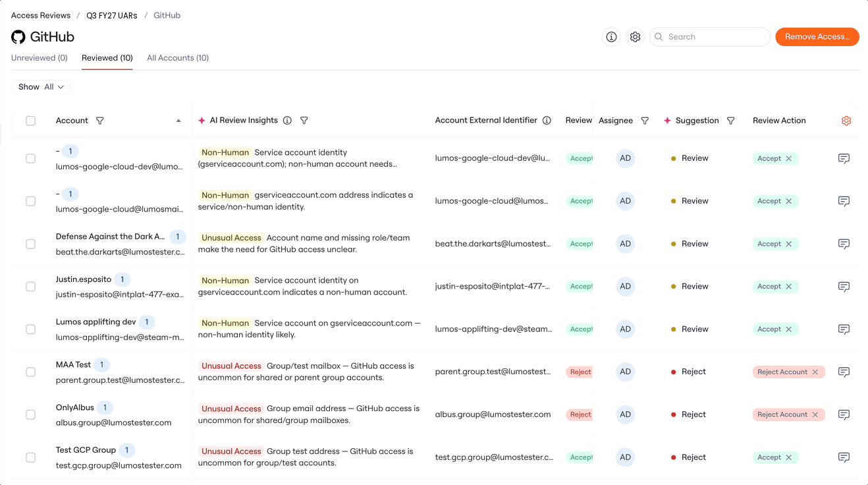Open comments for OnlyAlbus row
Image resolution: width=868 pixels, height=485 pixels.
[844, 414]
